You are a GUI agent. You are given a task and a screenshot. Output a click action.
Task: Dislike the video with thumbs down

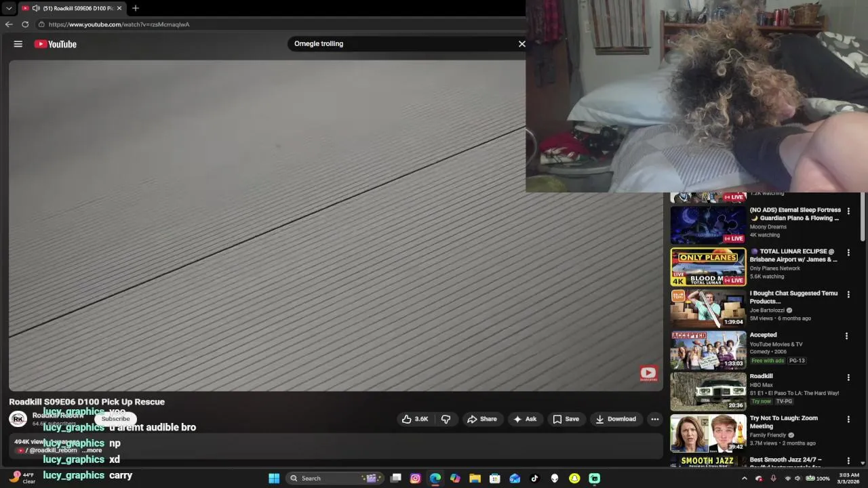coord(446,419)
